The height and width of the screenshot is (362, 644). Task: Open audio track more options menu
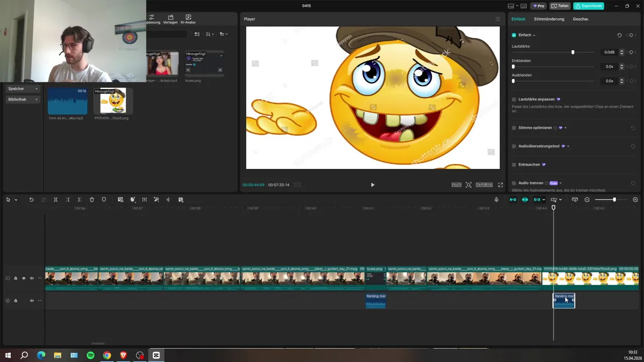click(40, 301)
